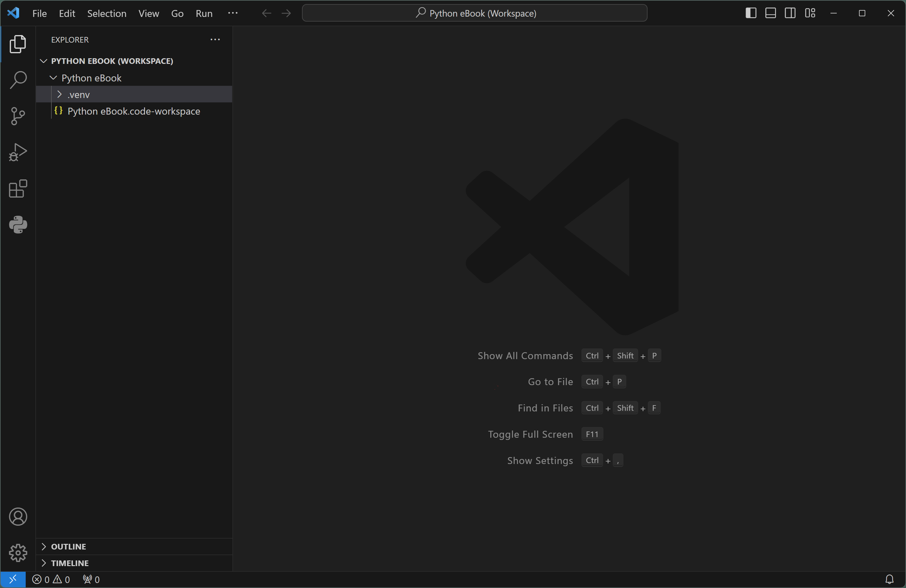Viewport: 906px width, 588px height.
Task: Open the Selection menu
Action: pyautogui.click(x=107, y=13)
